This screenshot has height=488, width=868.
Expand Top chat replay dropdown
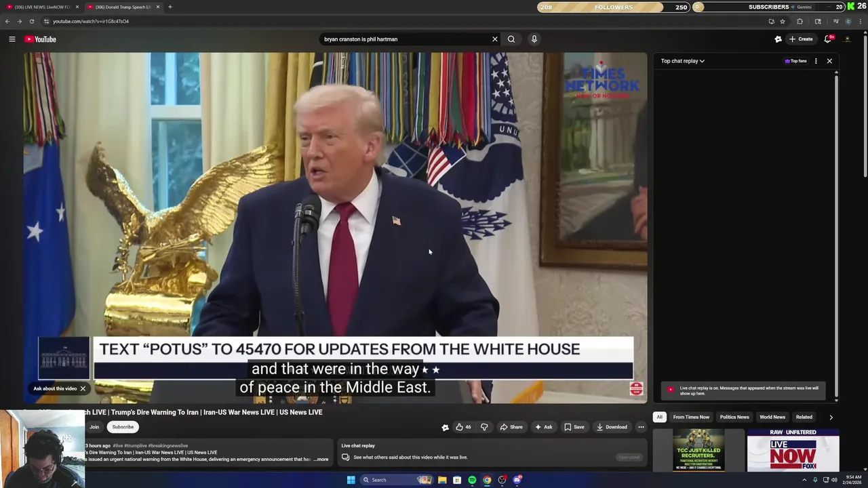(683, 61)
